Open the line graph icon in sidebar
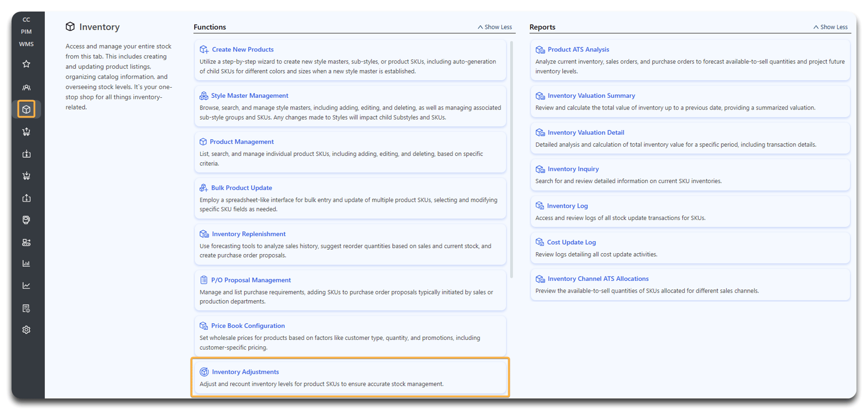868x410 pixels. tap(26, 285)
